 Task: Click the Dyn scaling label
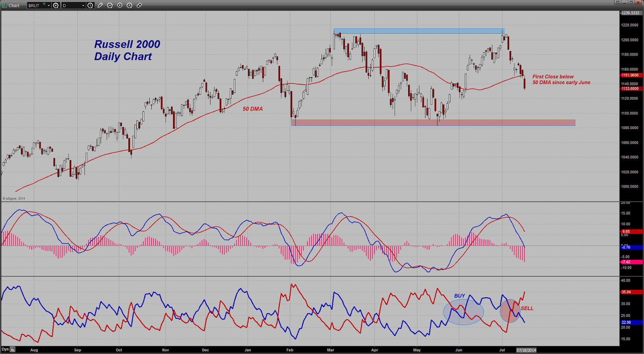point(5,349)
